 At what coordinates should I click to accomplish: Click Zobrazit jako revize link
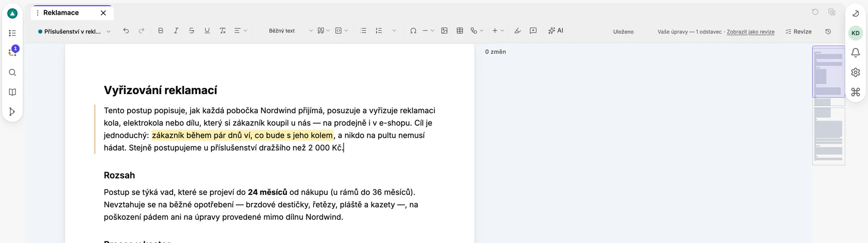(x=750, y=32)
